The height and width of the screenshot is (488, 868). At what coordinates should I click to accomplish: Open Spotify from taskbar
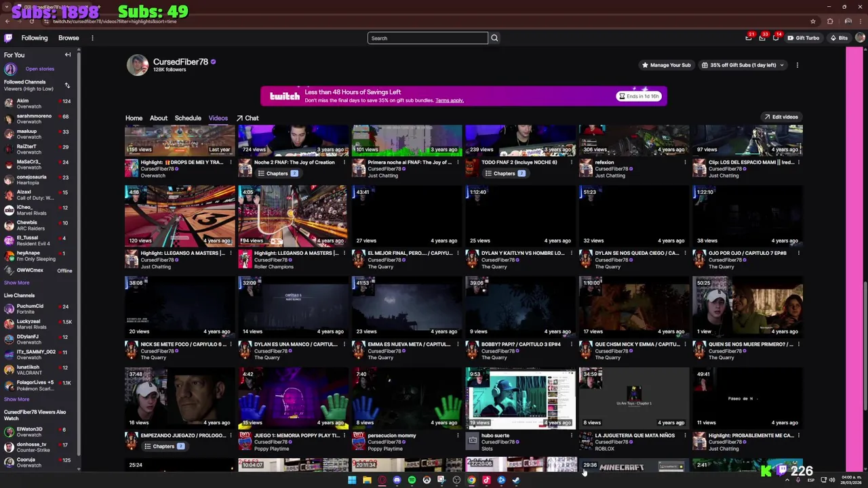(412, 481)
